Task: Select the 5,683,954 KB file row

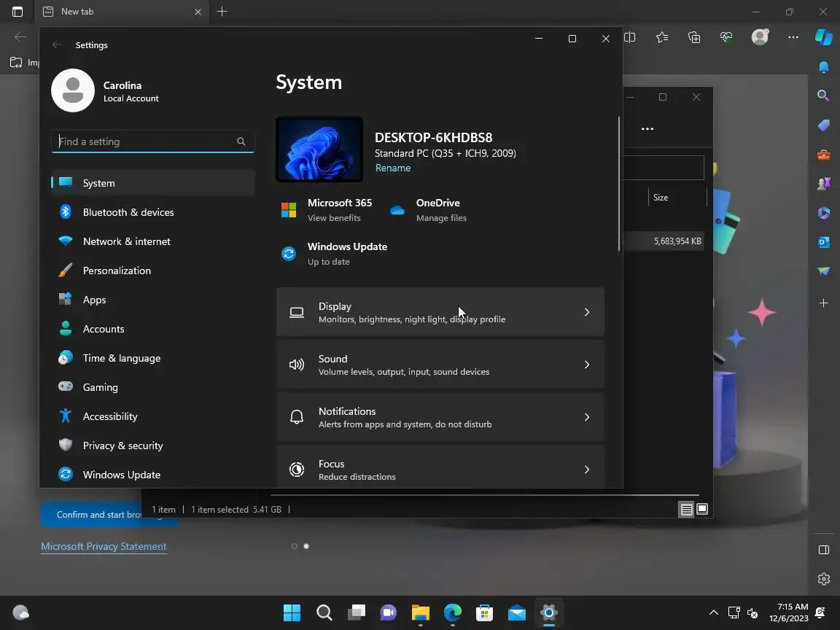Action: [664, 241]
